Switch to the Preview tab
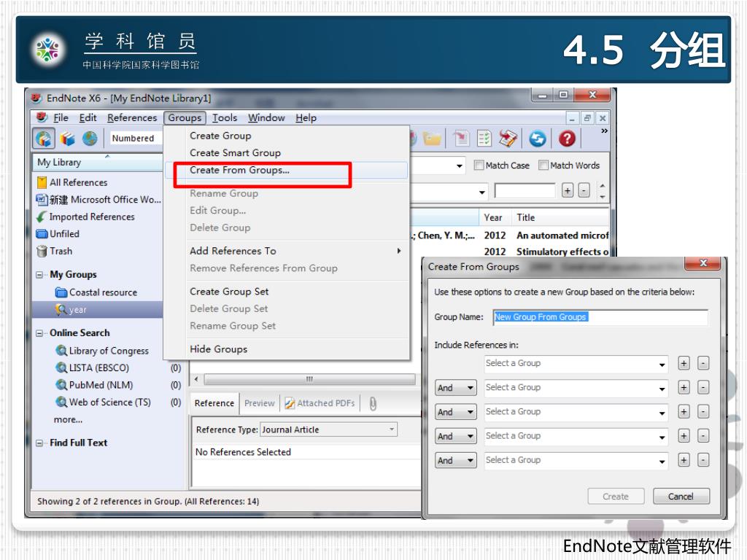Image resolution: width=747 pixels, height=560 pixels. pos(260,403)
